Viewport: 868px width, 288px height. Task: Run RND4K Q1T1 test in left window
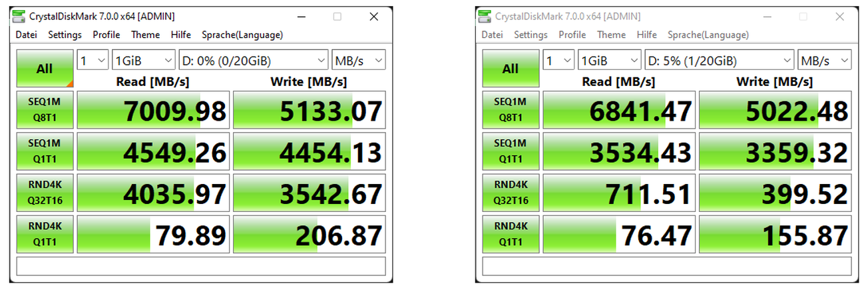pos(45,234)
